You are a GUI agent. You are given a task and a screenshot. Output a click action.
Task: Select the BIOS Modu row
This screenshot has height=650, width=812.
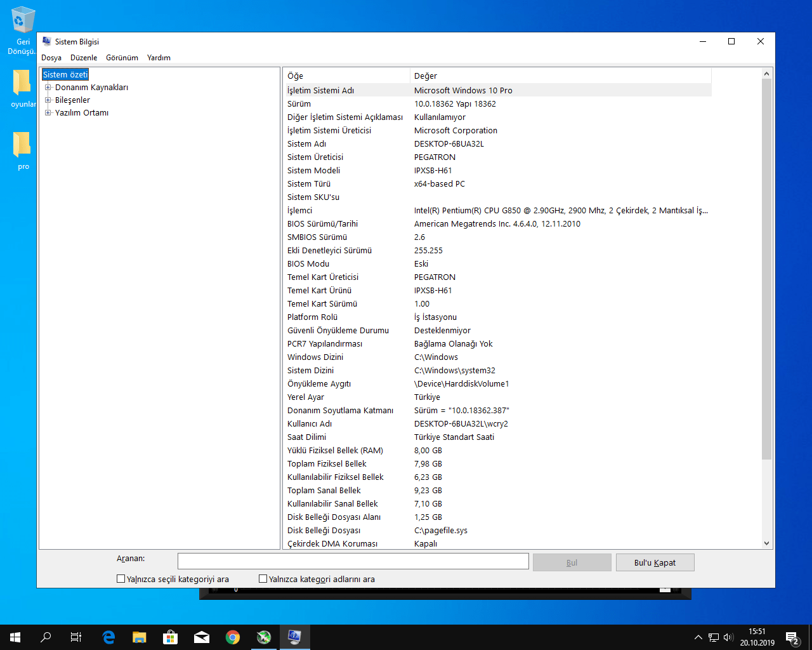pyautogui.click(x=497, y=263)
